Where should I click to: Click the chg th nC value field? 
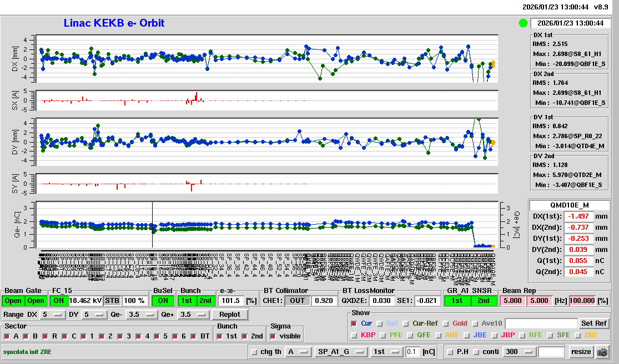[x=413, y=352]
